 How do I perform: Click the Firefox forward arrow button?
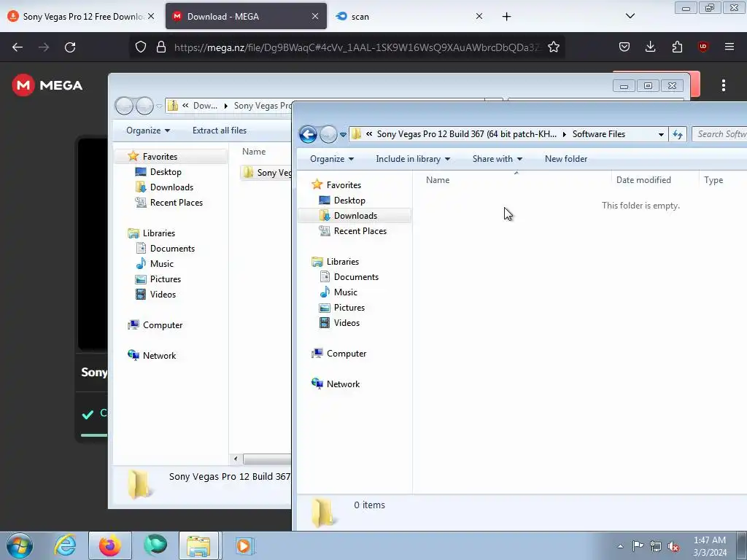tap(44, 47)
